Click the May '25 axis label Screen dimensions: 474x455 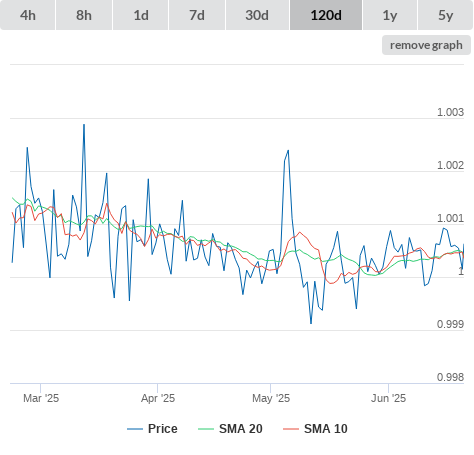(271, 398)
